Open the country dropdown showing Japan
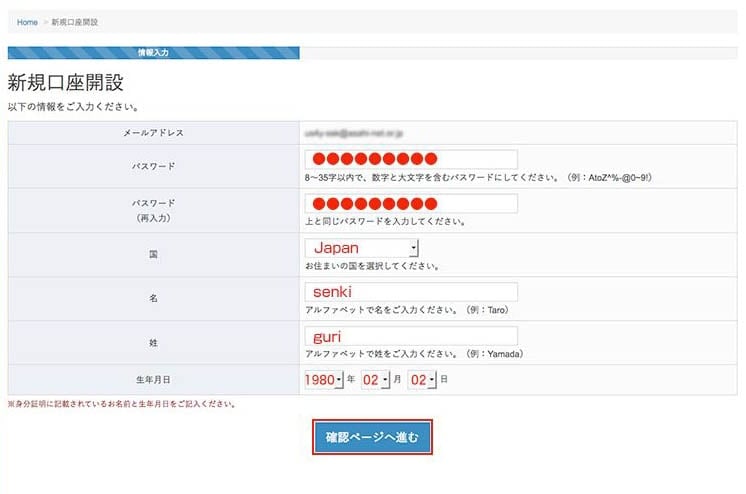 [x=362, y=248]
